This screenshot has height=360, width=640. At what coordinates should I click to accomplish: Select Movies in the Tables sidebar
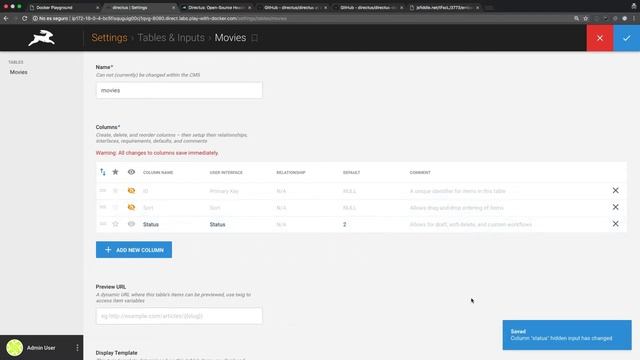point(19,72)
